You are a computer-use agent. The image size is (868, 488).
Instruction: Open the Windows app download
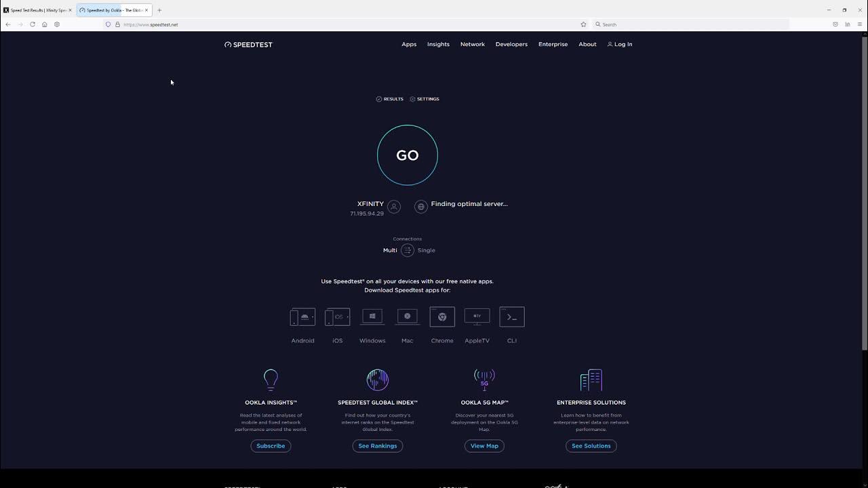[372, 326]
